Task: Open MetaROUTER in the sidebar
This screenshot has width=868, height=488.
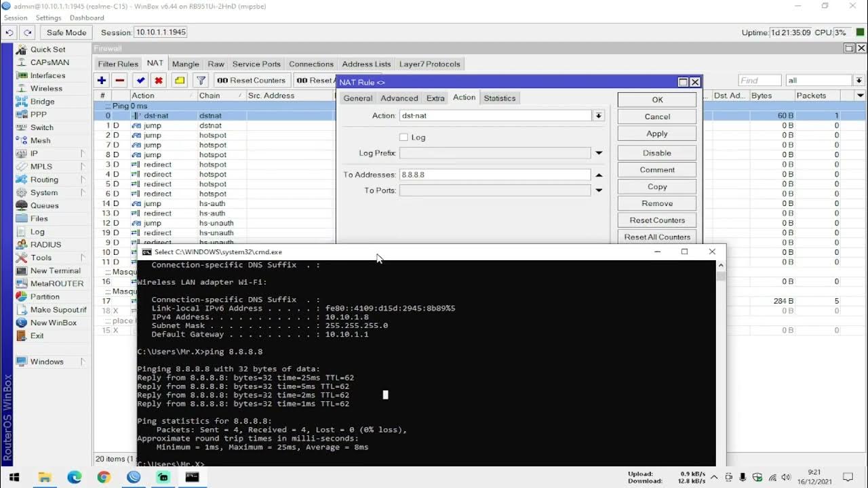Action: click(57, 283)
